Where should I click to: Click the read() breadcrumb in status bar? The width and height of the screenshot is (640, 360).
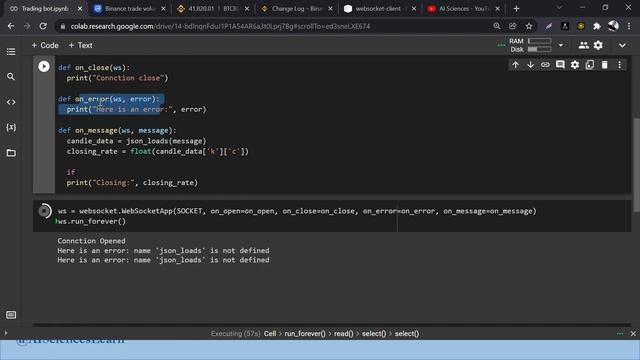pos(343,334)
